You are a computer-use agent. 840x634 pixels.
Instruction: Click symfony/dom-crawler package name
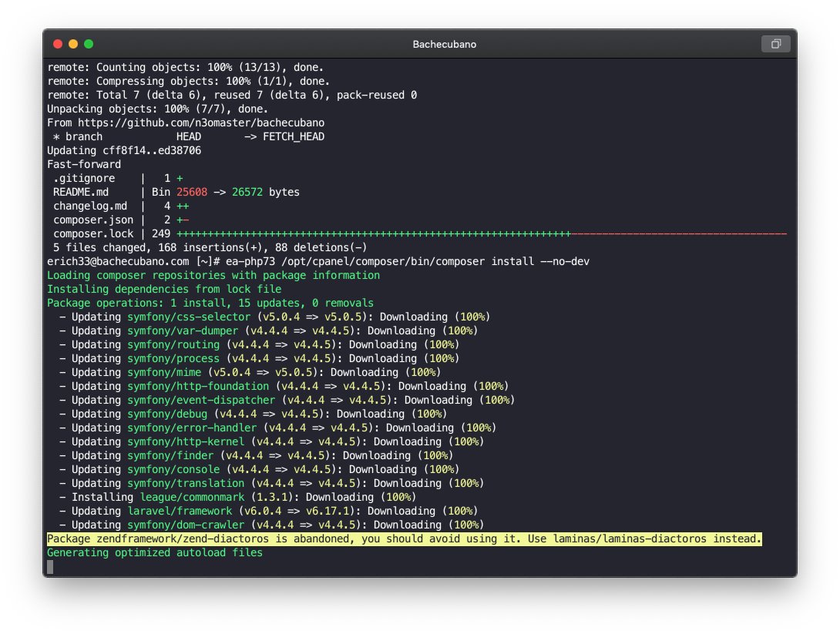coord(186,525)
